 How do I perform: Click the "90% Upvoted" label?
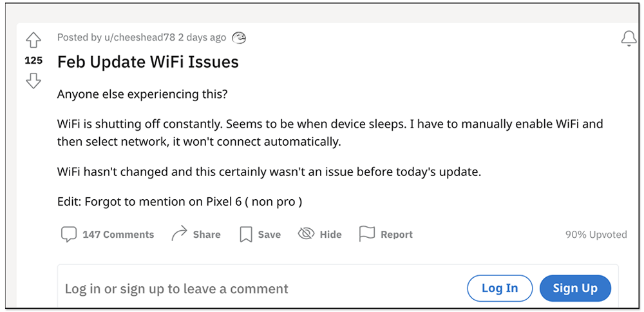[x=596, y=235]
